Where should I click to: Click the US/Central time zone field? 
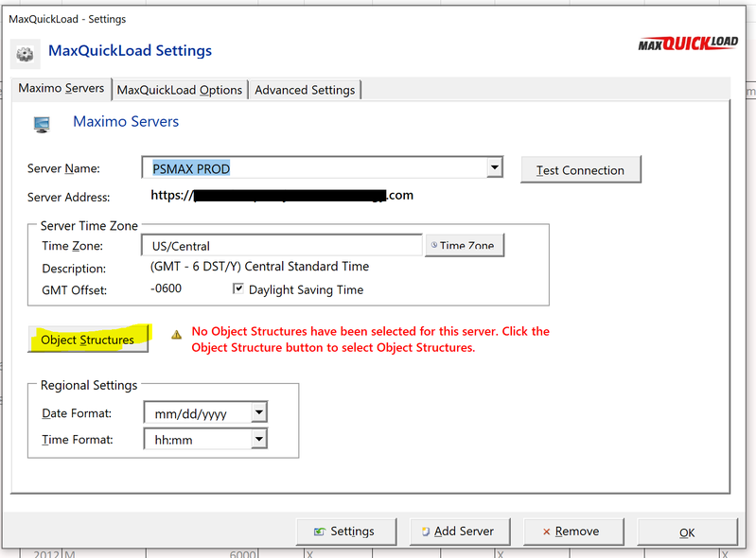[282, 246]
